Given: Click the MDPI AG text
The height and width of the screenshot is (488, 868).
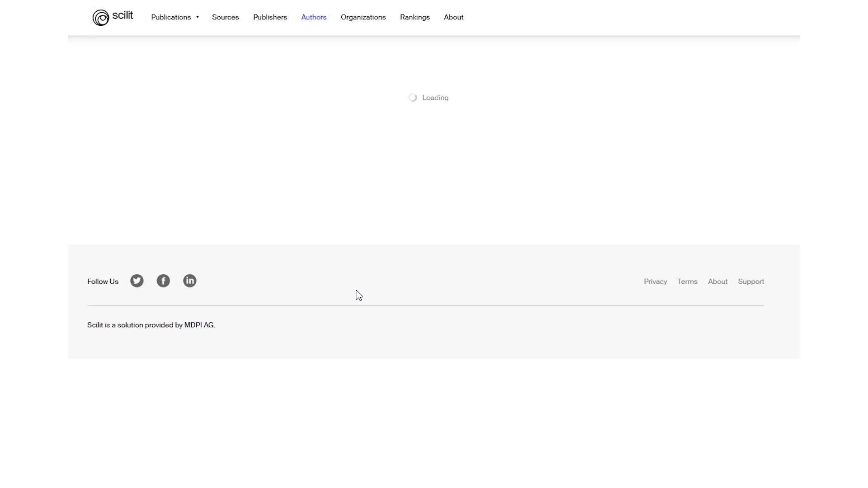Looking at the screenshot, I should 199,325.
